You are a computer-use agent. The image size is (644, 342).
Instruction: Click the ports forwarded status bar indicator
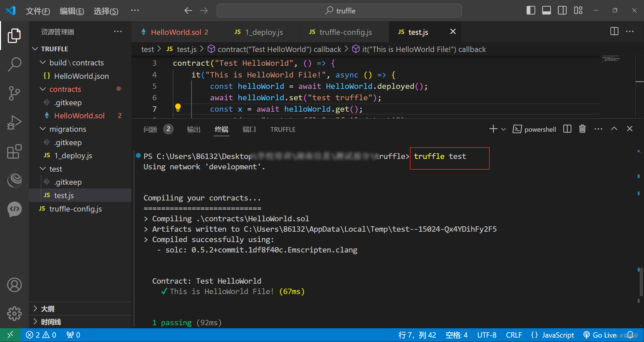coord(73,335)
